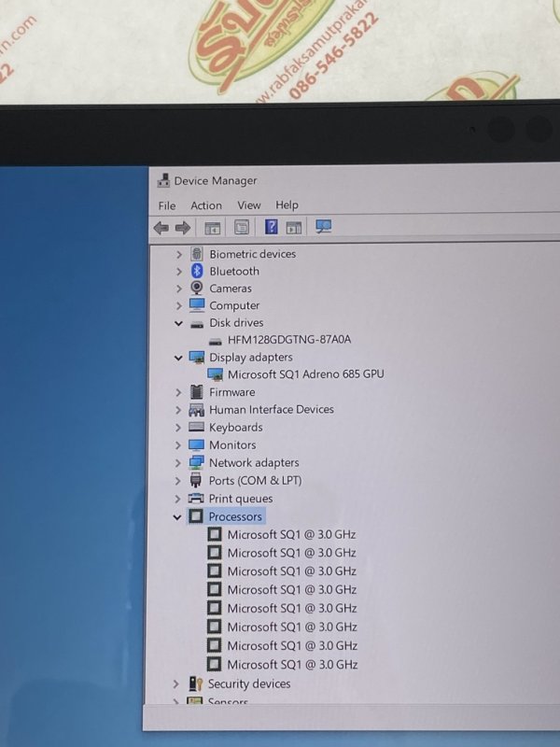Select the Network adapters label

pos(254,462)
